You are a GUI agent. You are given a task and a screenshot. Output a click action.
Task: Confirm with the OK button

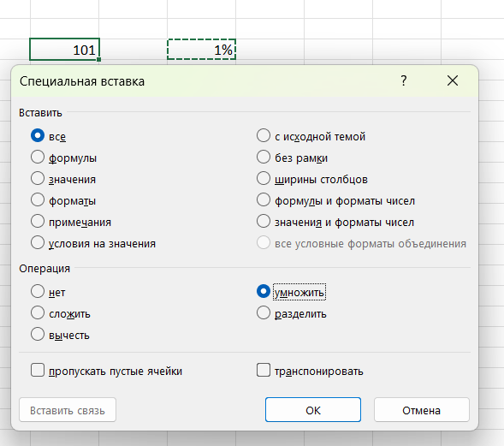[313, 410]
